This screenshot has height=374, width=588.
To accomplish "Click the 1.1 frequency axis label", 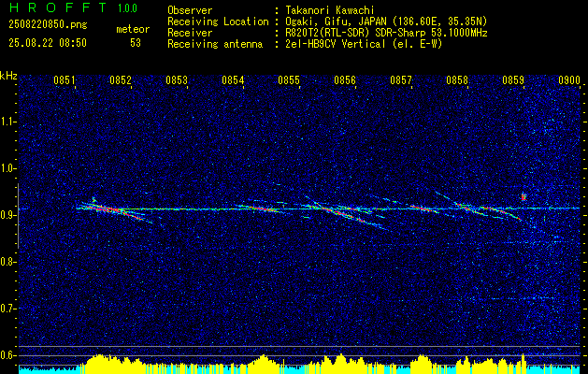I will [7, 122].
